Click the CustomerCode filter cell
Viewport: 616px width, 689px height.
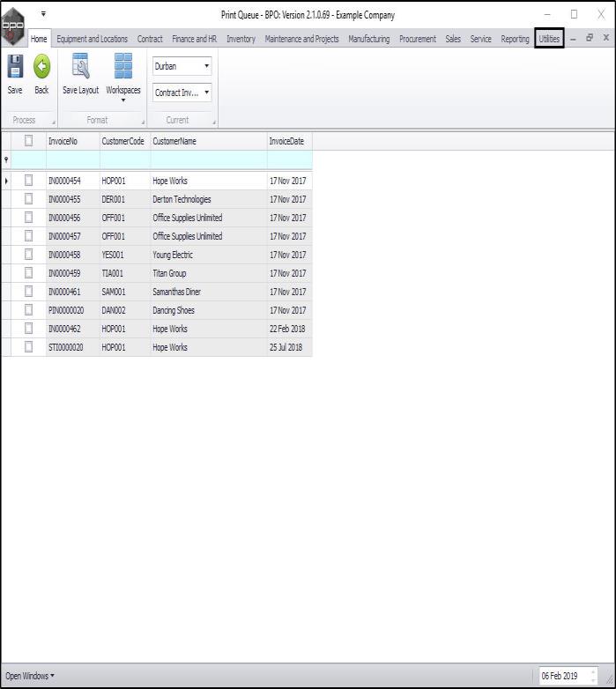point(125,159)
